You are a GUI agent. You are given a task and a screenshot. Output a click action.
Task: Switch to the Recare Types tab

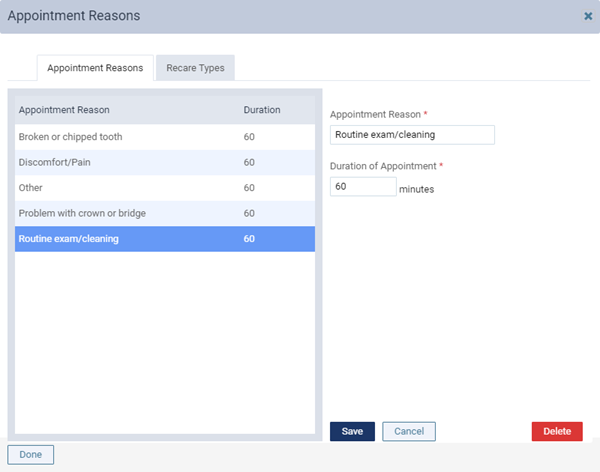coord(195,68)
